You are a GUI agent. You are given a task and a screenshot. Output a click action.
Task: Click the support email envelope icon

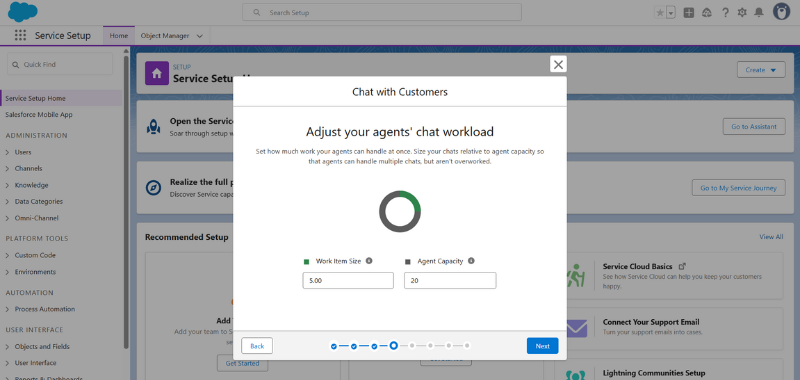coord(577,328)
